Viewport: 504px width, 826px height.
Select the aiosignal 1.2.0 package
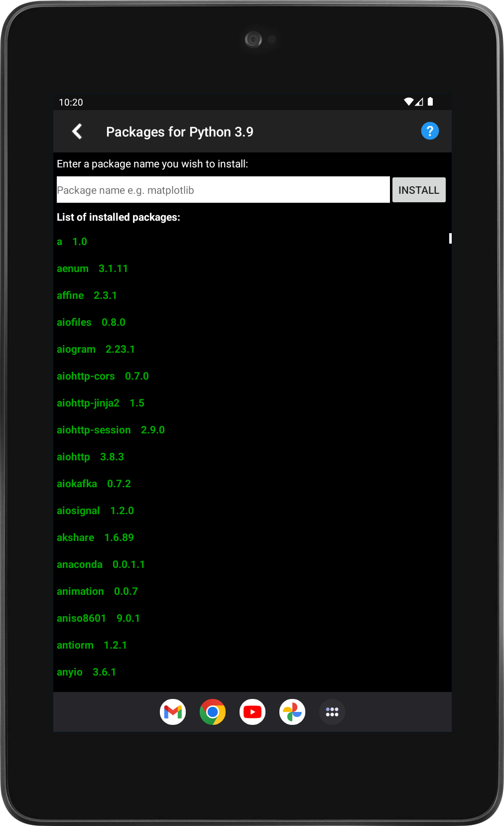(x=95, y=511)
